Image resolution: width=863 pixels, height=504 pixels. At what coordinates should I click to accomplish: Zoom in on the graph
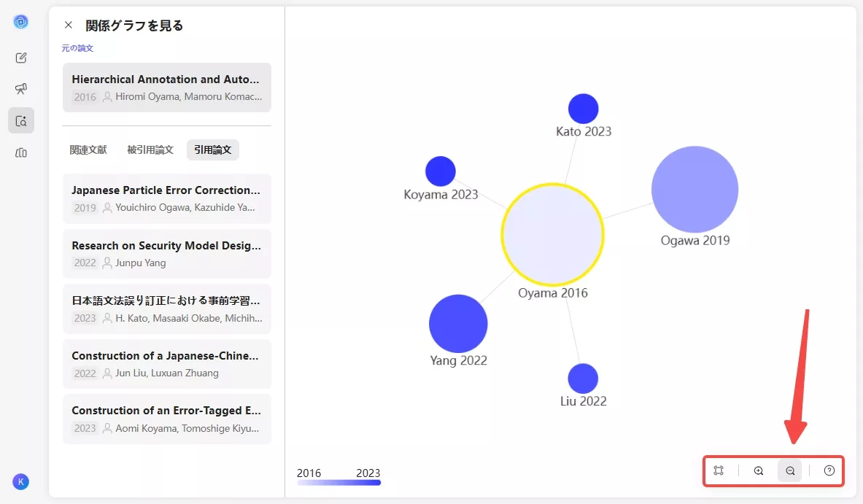759,470
